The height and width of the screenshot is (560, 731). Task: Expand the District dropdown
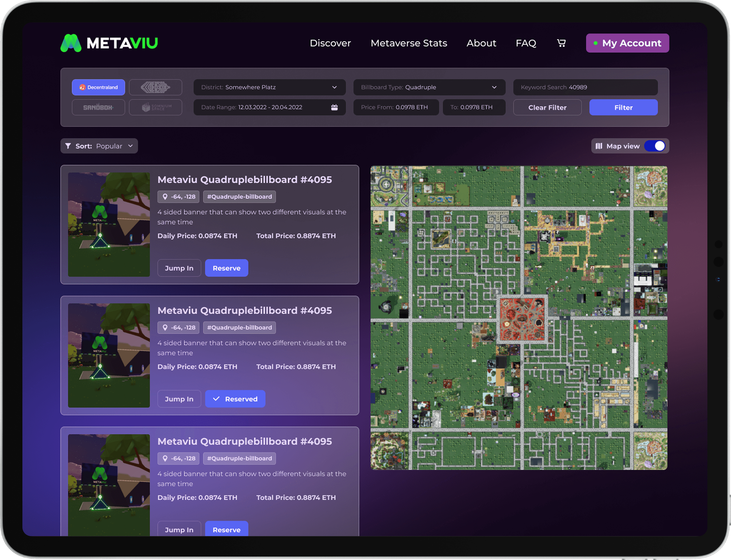269,87
